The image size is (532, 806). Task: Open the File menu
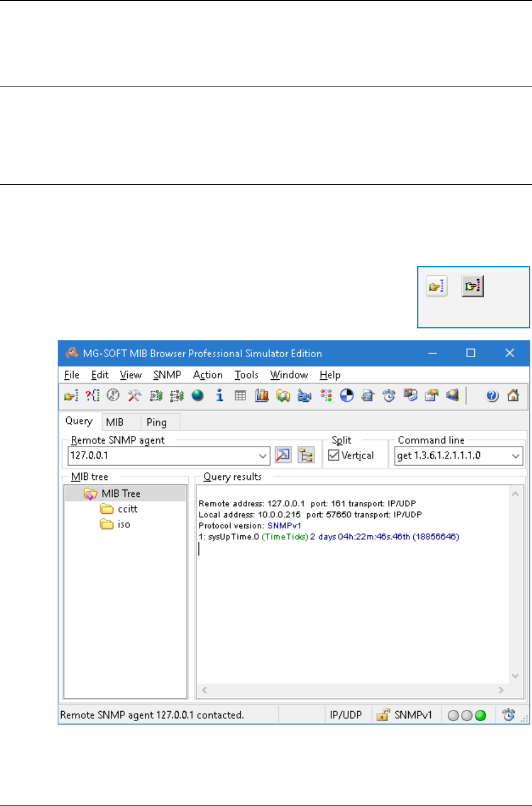point(72,375)
